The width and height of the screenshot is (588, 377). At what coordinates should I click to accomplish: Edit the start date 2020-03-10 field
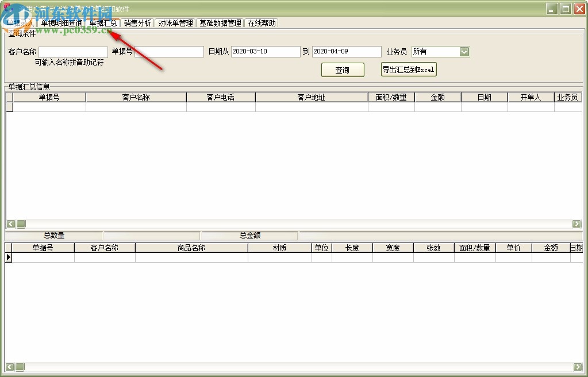pyautogui.click(x=266, y=51)
